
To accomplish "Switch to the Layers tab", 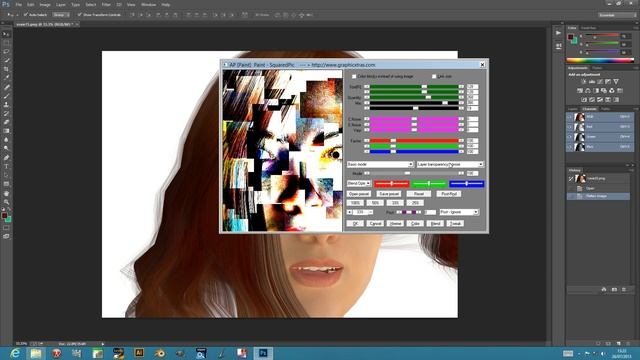I will pyautogui.click(x=573, y=109).
